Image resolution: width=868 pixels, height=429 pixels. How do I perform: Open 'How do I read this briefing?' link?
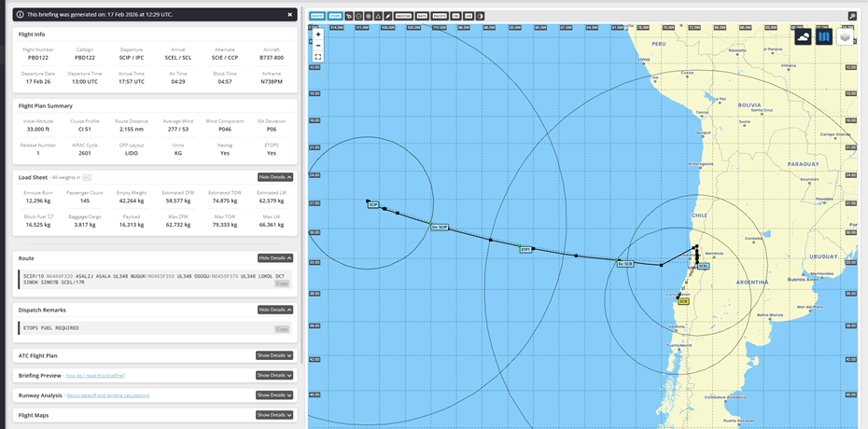click(x=95, y=375)
